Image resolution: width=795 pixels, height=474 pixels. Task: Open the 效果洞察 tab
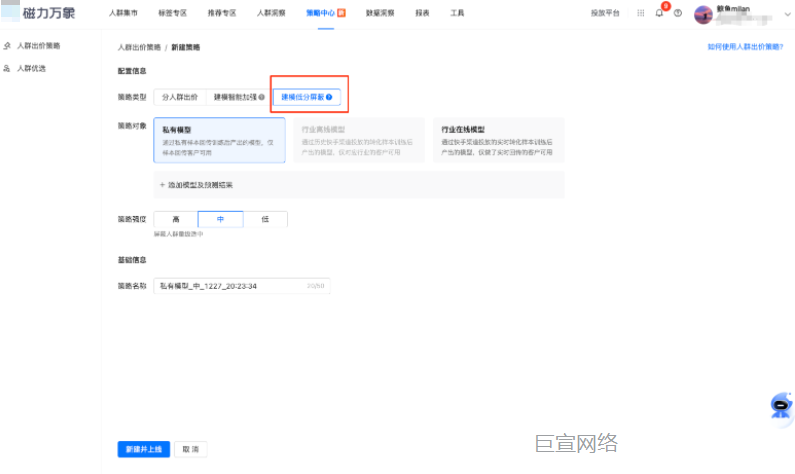pos(380,13)
